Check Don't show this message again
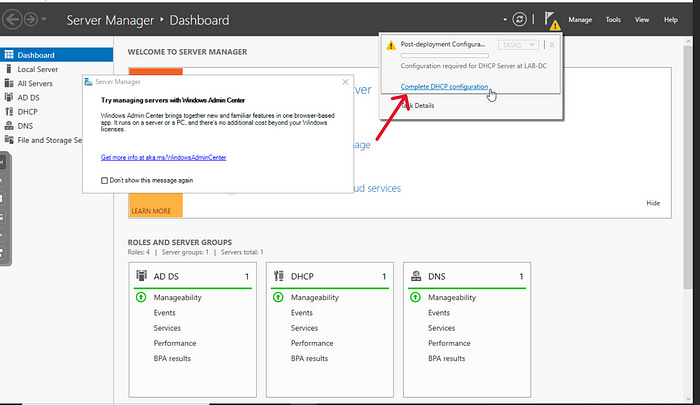 pyautogui.click(x=104, y=180)
